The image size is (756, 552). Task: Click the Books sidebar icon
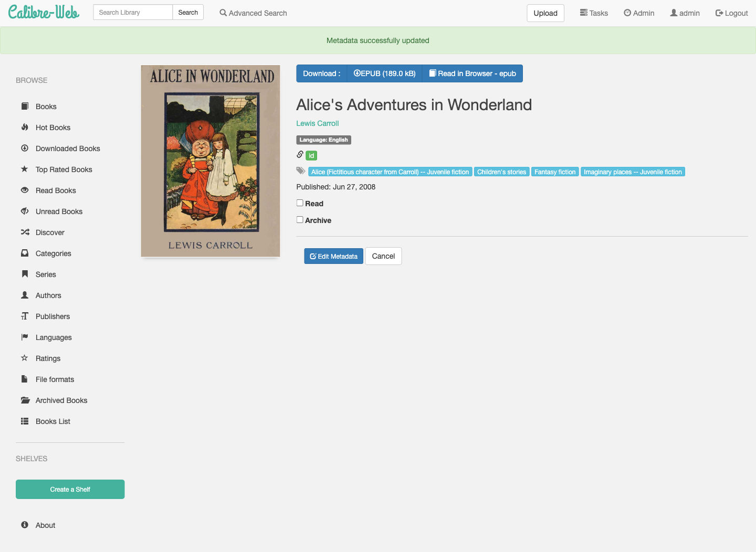(25, 106)
